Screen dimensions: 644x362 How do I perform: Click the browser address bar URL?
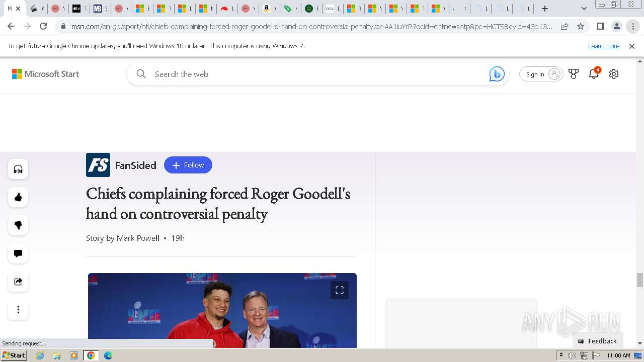pos(312,26)
